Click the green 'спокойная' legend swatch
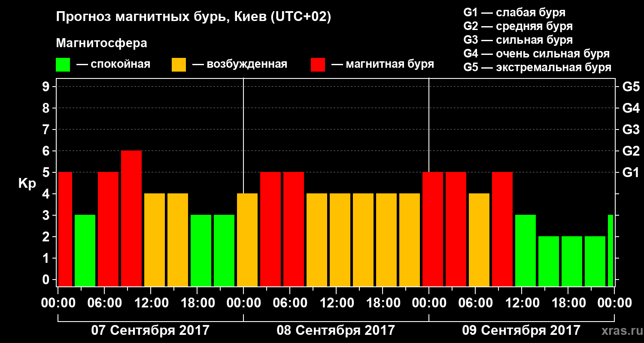Viewport: 644px width, 343px height. pos(63,65)
